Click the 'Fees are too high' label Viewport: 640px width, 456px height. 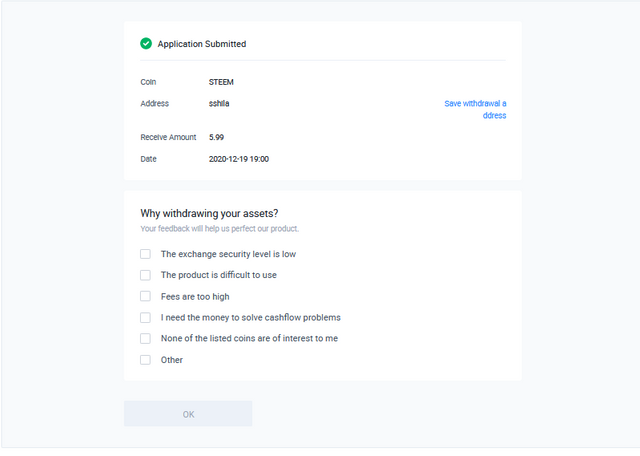[195, 297]
